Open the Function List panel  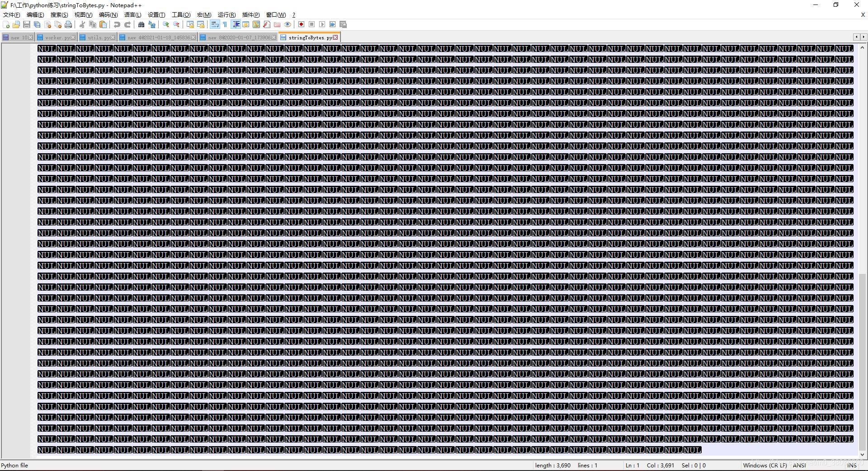(267, 24)
